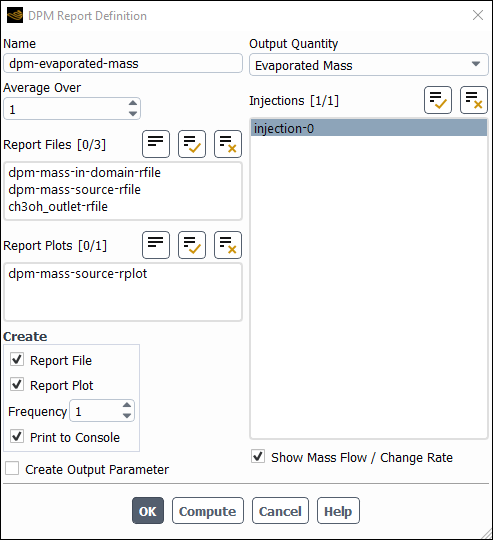The height and width of the screenshot is (540, 493).
Task: Toggle the Print to Console checkbox
Action: (x=17, y=436)
